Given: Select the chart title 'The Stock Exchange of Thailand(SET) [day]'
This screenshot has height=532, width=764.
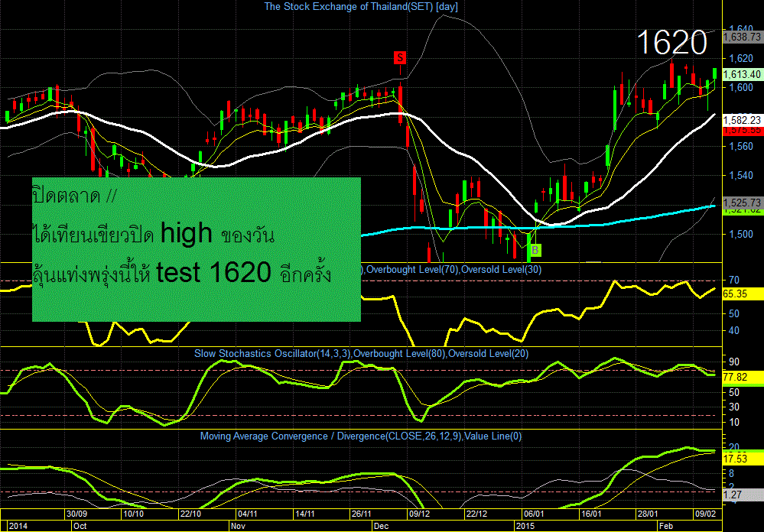Looking at the screenshot, I should 361,6.
